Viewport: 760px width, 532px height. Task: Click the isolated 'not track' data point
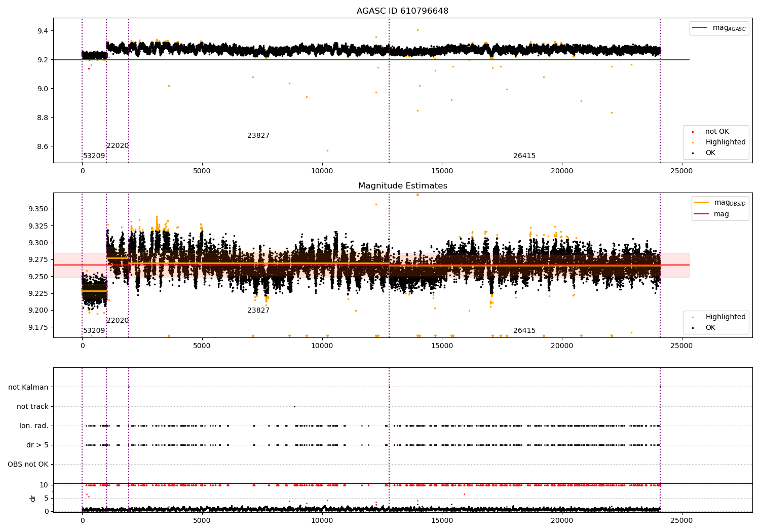294,406
